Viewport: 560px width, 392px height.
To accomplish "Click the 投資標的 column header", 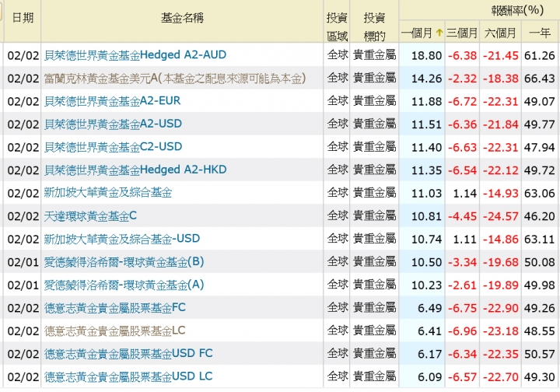I will tap(374, 26).
